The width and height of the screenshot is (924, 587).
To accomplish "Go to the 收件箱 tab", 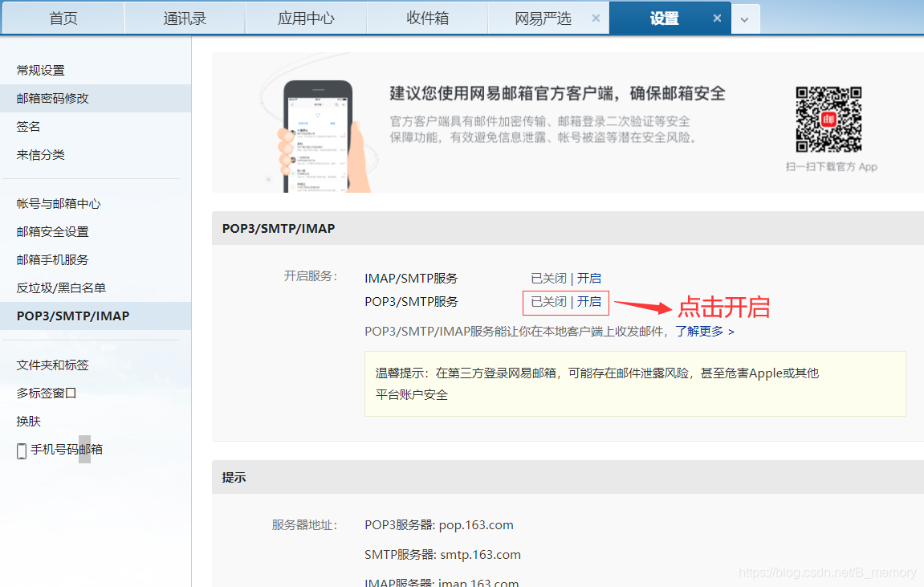I will 428,18.
